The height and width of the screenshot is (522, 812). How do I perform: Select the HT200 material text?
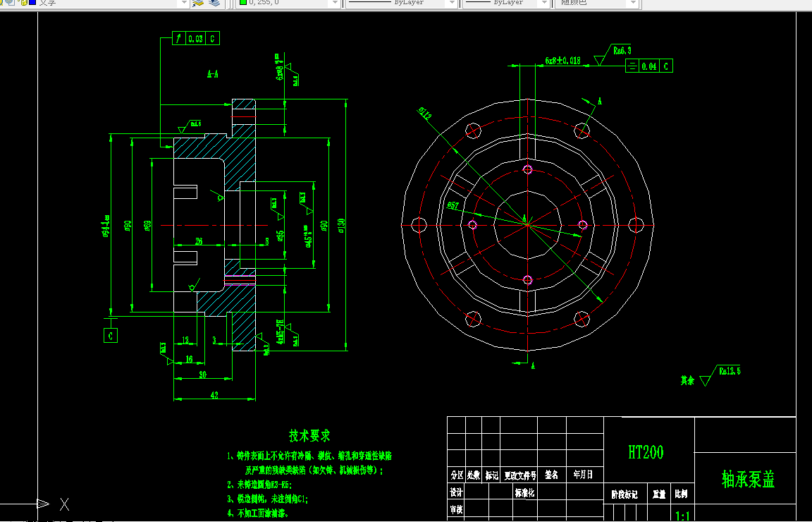pos(645,453)
